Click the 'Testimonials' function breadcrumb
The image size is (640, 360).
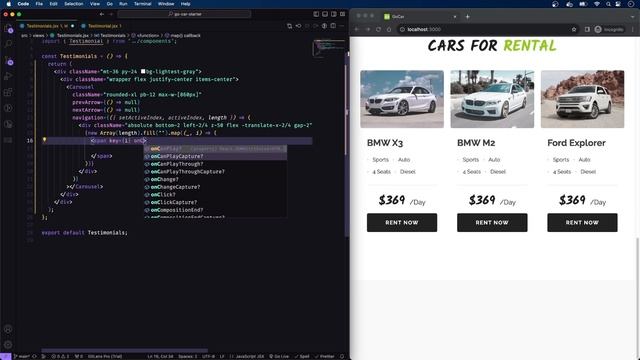[109, 36]
